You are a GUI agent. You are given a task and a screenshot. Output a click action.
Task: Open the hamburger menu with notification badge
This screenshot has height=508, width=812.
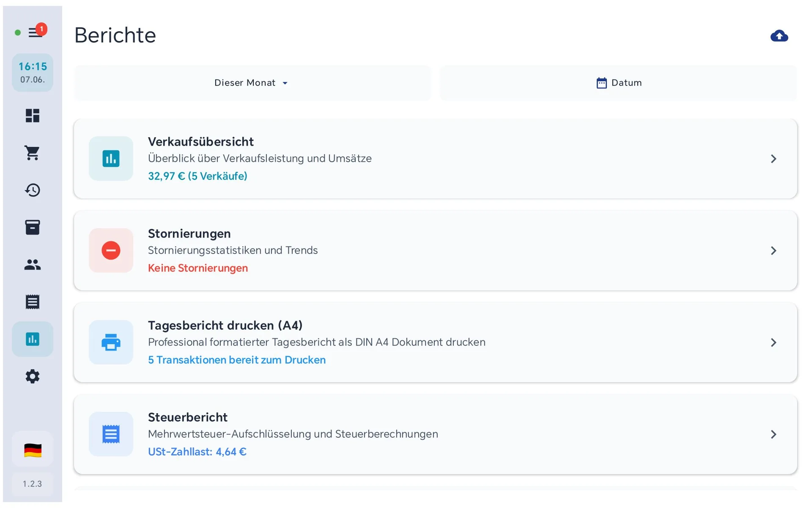(x=36, y=32)
